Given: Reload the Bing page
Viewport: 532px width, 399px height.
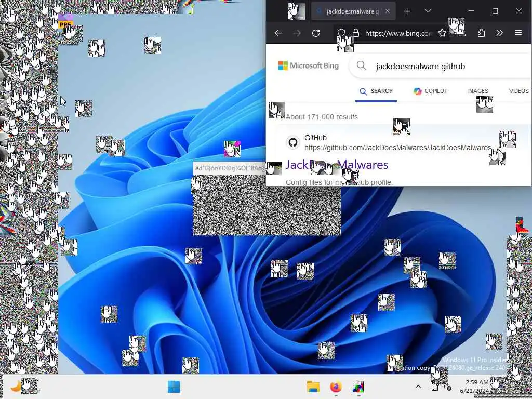Looking at the screenshot, I should tap(316, 33).
